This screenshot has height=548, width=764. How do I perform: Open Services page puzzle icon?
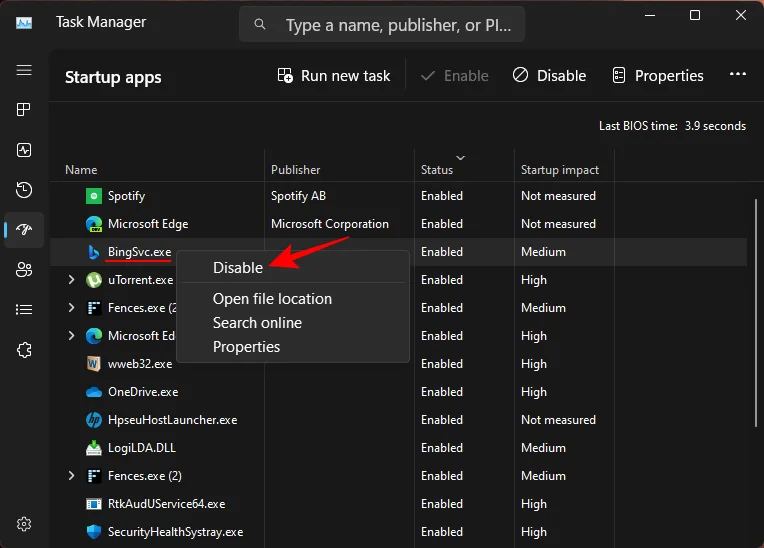pyautogui.click(x=24, y=350)
